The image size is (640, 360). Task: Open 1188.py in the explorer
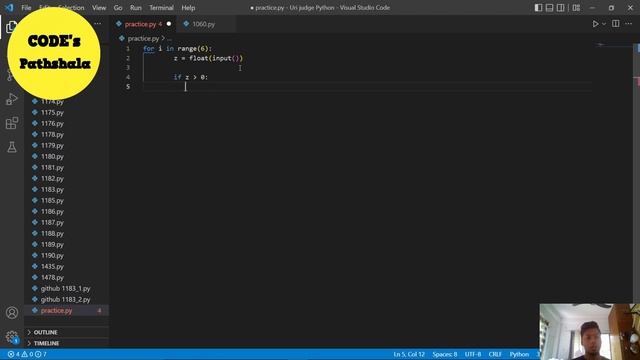52,233
